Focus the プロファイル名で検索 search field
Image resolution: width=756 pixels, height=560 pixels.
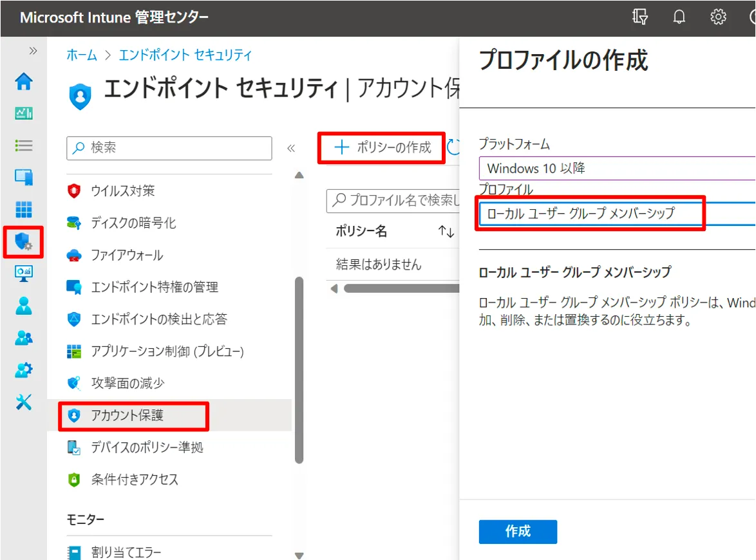coord(393,200)
